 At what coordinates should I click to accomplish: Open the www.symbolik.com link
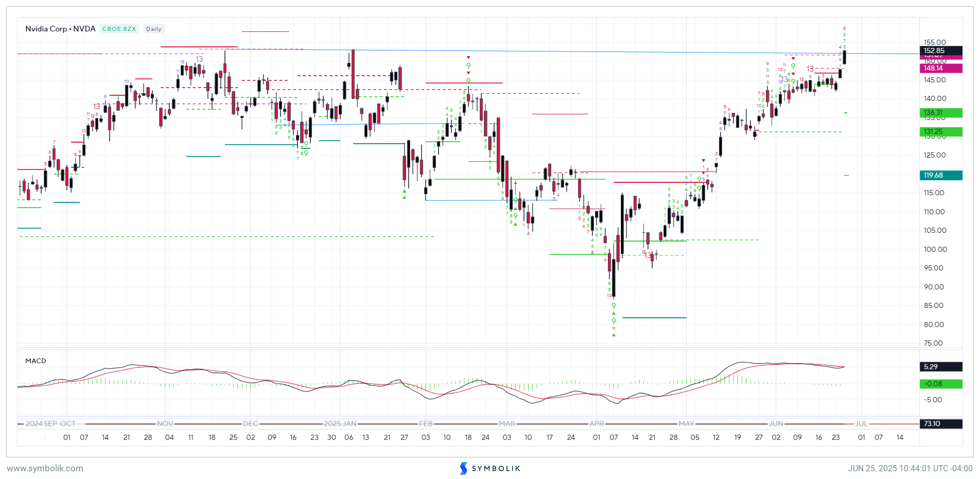click(x=45, y=468)
